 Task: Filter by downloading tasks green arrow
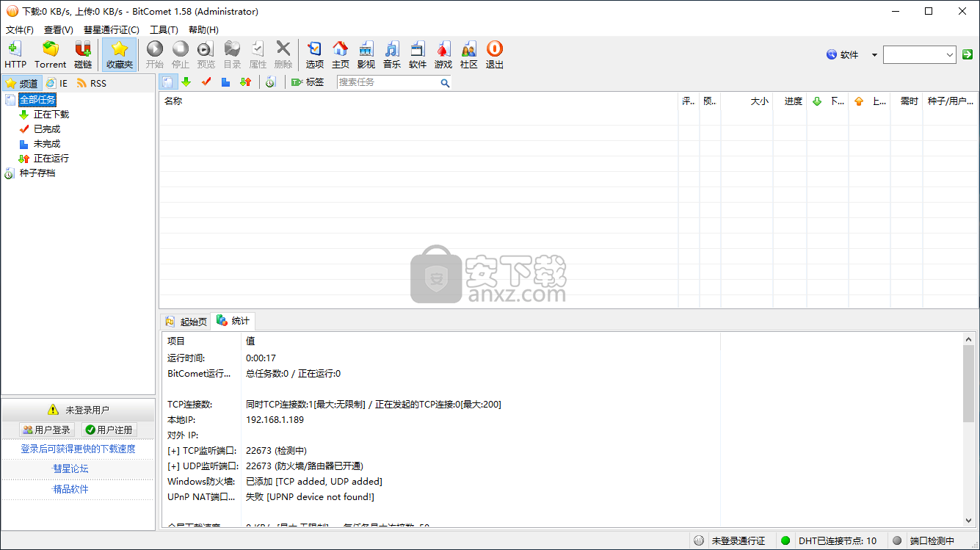click(x=186, y=82)
